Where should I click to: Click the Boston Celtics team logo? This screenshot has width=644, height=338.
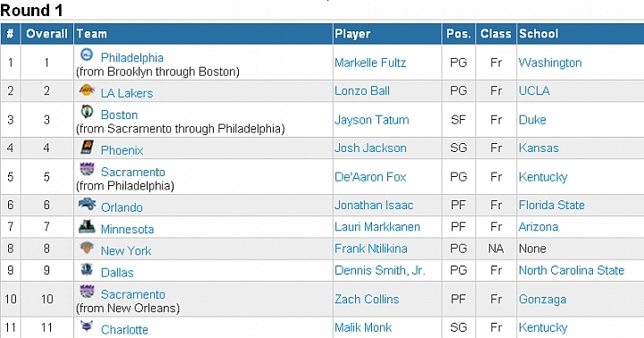(x=87, y=111)
